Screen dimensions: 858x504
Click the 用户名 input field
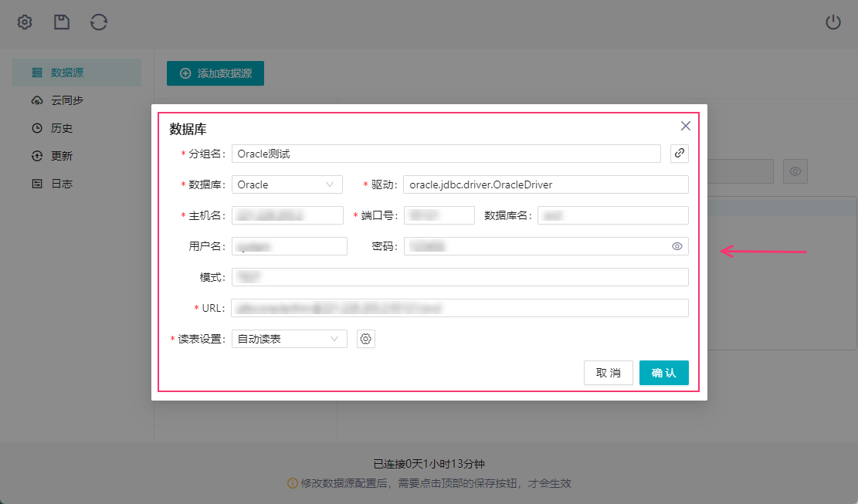[289, 246]
